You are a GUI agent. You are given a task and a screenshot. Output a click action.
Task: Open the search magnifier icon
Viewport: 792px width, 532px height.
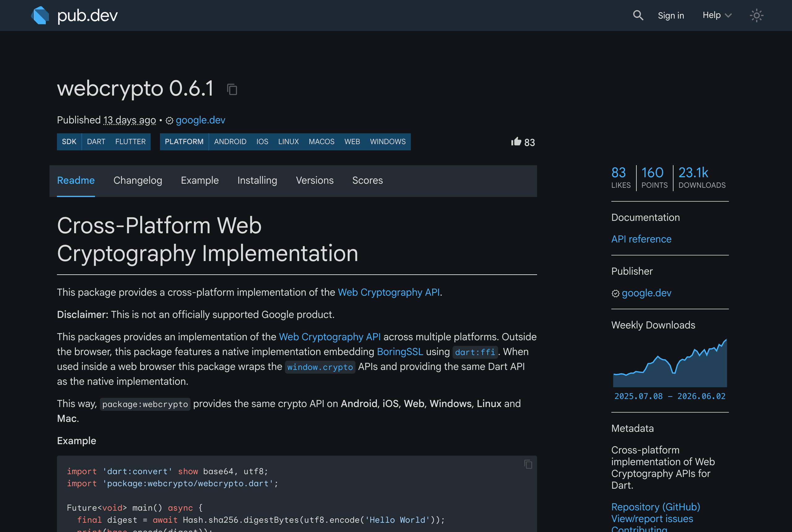pyautogui.click(x=638, y=15)
